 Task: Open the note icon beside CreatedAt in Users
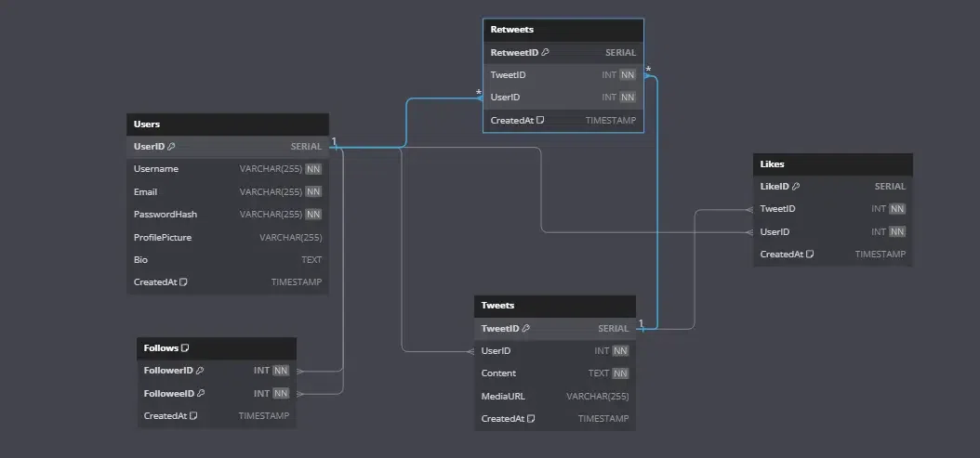(183, 281)
